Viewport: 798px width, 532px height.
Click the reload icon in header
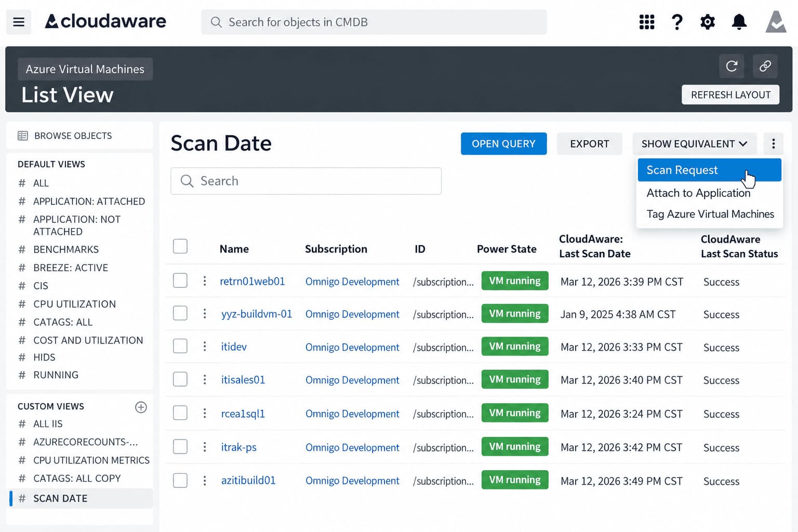tap(731, 66)
